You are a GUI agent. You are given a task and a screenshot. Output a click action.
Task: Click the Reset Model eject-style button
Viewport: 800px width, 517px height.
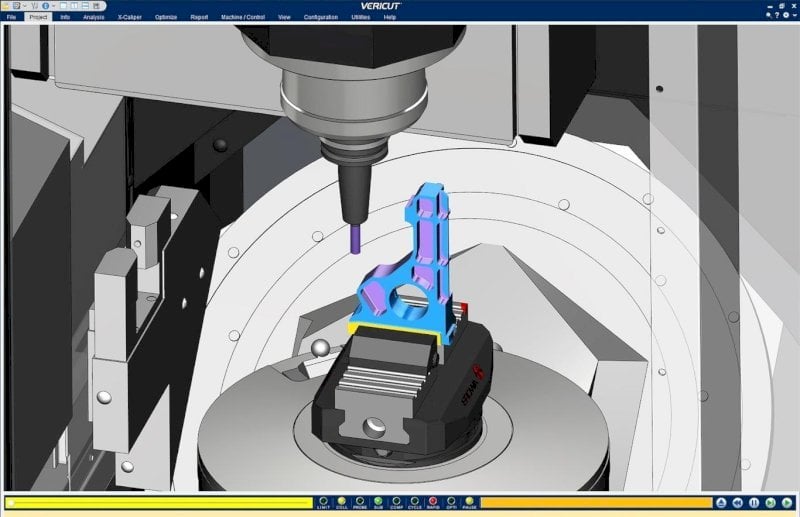coord(721,503)
